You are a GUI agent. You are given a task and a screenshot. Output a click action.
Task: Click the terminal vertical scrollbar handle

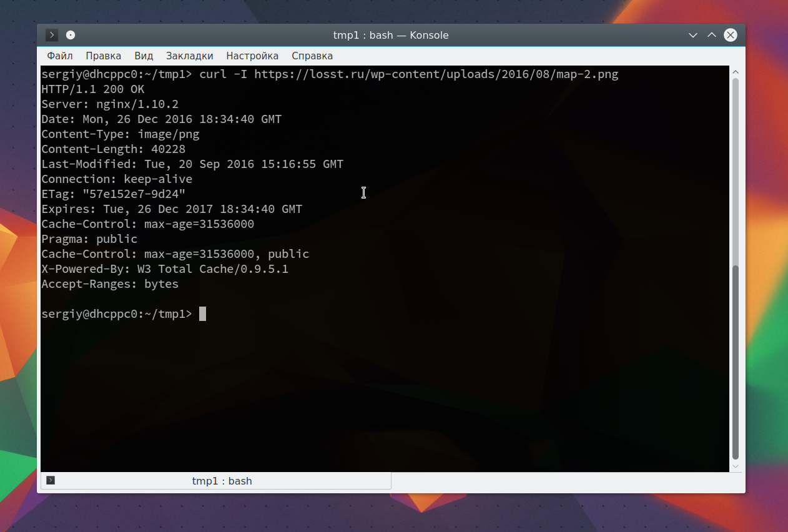tap(736, 363)
